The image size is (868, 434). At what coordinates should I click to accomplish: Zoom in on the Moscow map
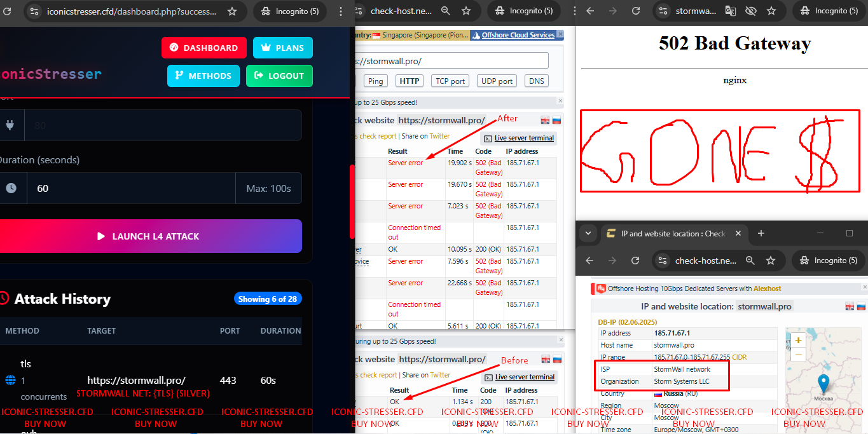(798, 340)
